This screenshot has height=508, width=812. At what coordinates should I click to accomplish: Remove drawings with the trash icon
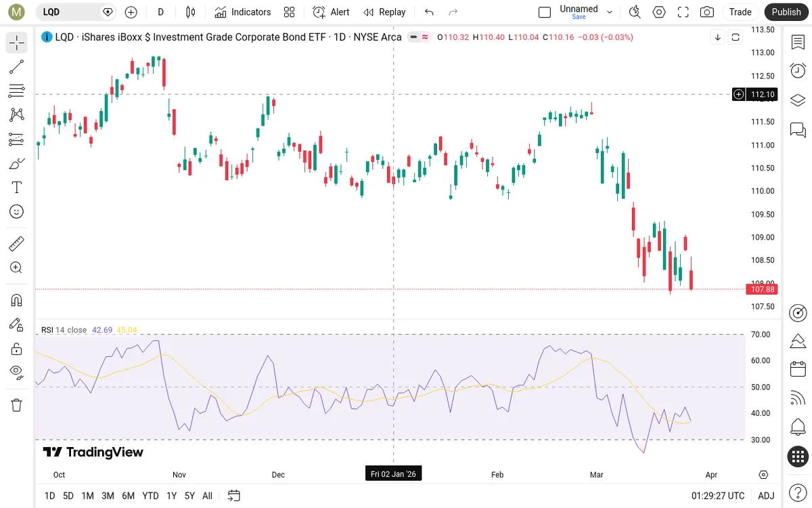pyautogui.click(x=17, y=405)
